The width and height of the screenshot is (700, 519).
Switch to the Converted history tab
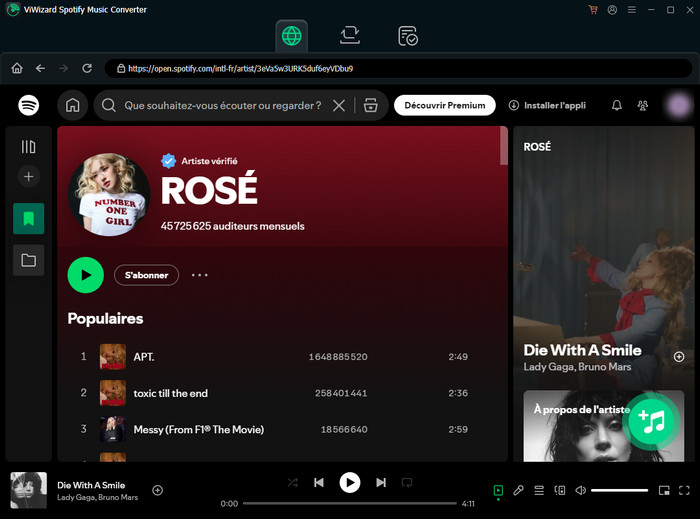click(408, 36)
